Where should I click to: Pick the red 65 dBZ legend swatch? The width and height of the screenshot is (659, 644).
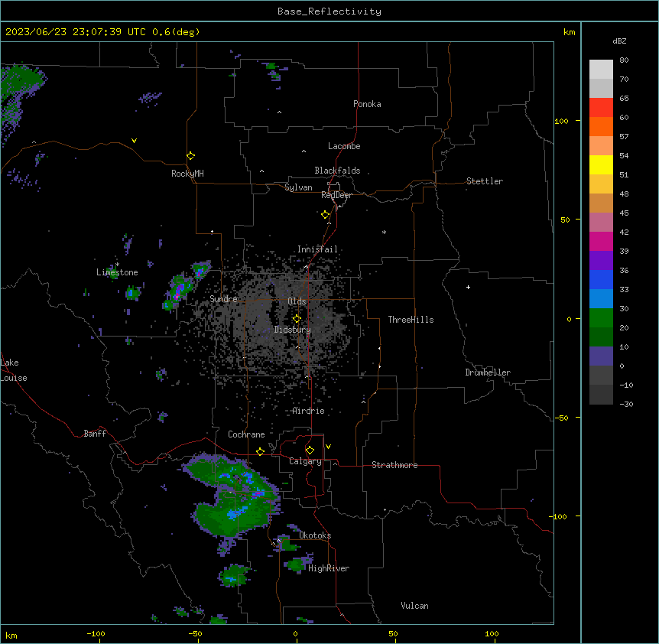click(601, 107)
